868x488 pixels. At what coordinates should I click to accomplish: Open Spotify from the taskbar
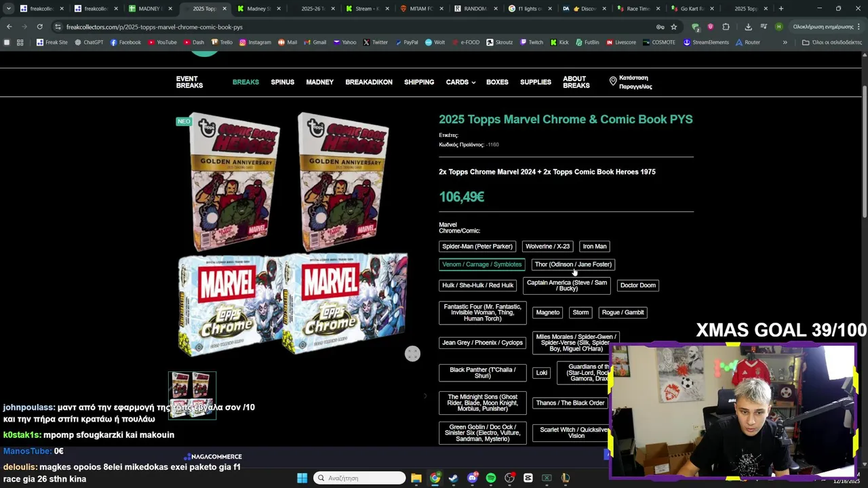click(x=491, y=478)
